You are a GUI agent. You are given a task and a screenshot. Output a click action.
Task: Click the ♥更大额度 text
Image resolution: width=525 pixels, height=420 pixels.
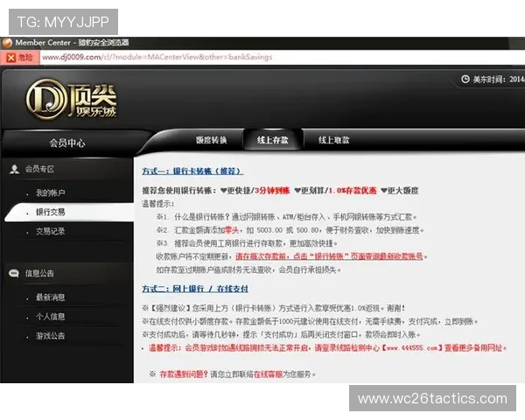tap(400, 191)
